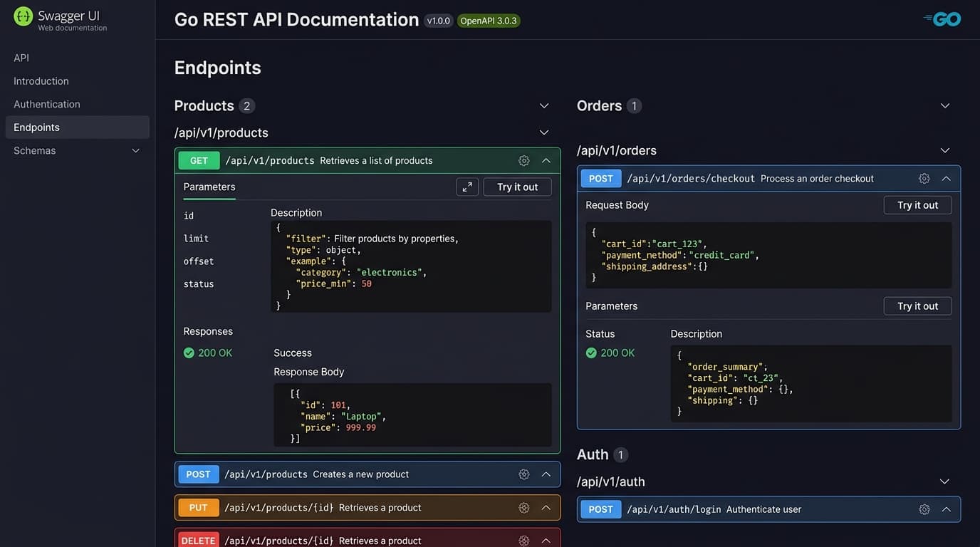Click the Products count badge 2
980x547 pixels.
click(x=247, y=106)
